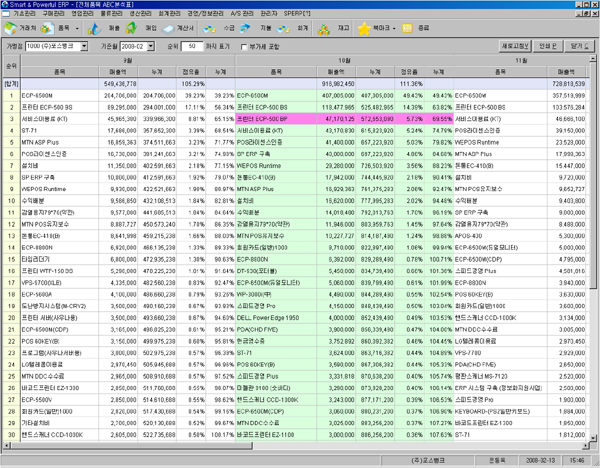Screen dimensions: 600x468
Task: Expand the 기준월 2008-02 dropdown arrow
Action: coord(151,46)
